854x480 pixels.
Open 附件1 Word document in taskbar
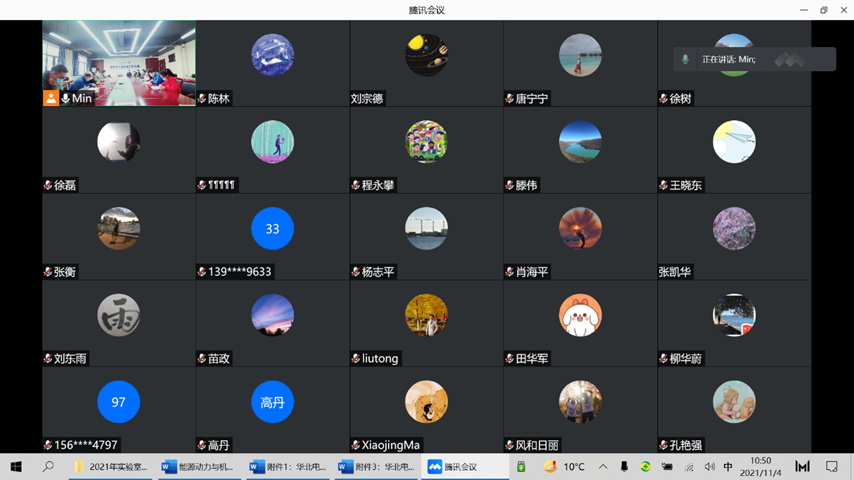click(288, 467)
